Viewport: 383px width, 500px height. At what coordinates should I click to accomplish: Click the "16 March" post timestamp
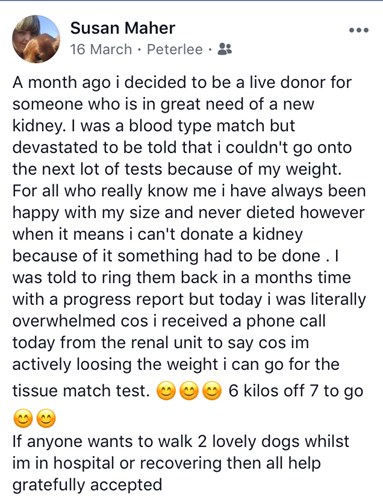click(101, 50)
